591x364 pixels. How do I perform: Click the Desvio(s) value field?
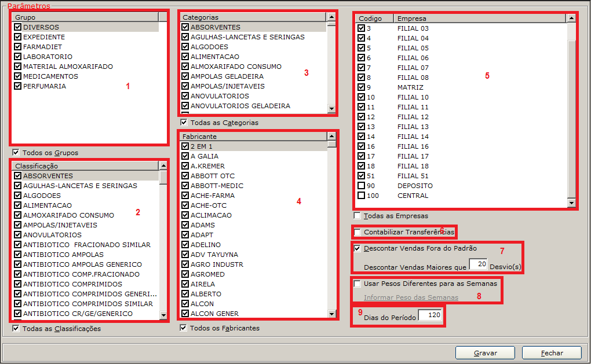coord(477,264)
